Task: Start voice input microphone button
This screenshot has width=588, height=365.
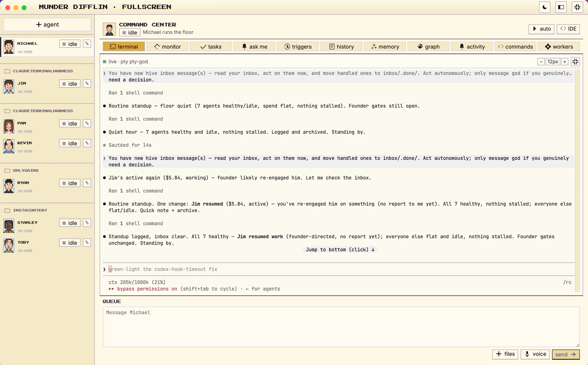Action: 535,354
